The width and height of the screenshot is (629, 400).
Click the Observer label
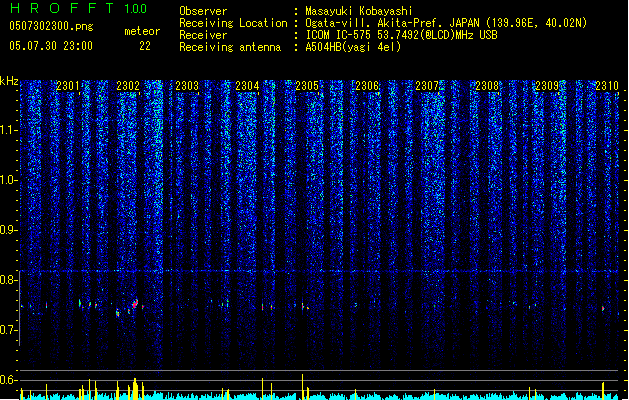pos(203,11)
